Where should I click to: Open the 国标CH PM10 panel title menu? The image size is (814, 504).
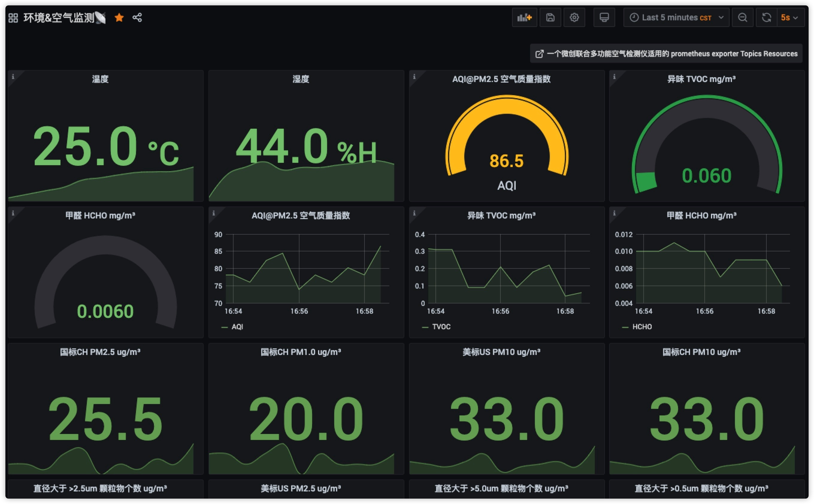point(702,352)
